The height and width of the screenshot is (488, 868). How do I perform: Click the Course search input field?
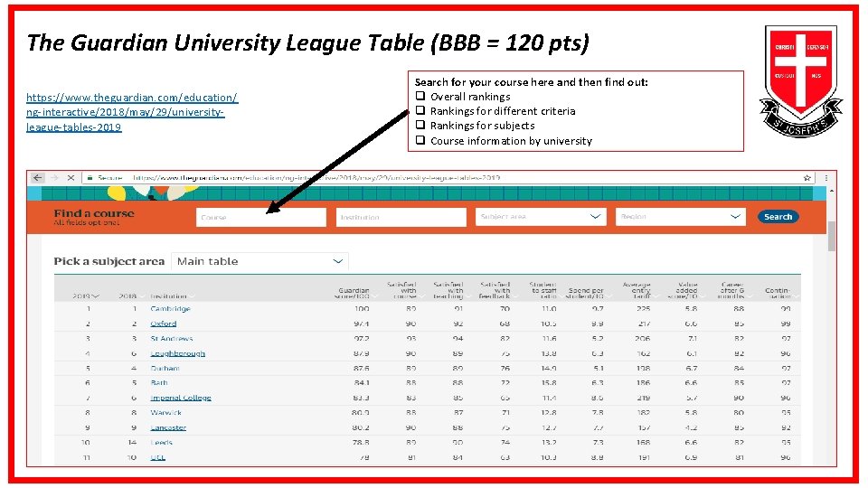260,217
